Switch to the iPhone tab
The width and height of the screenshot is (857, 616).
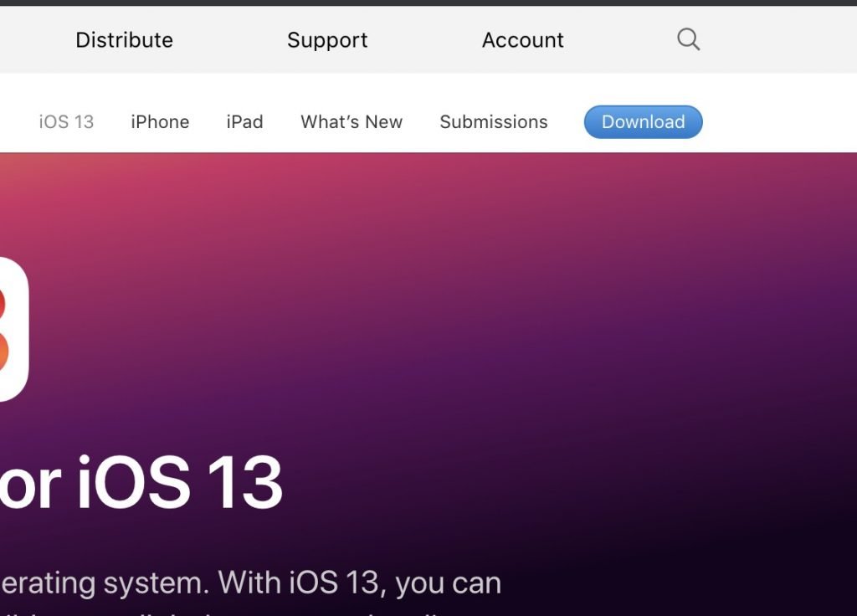[160, 121]
